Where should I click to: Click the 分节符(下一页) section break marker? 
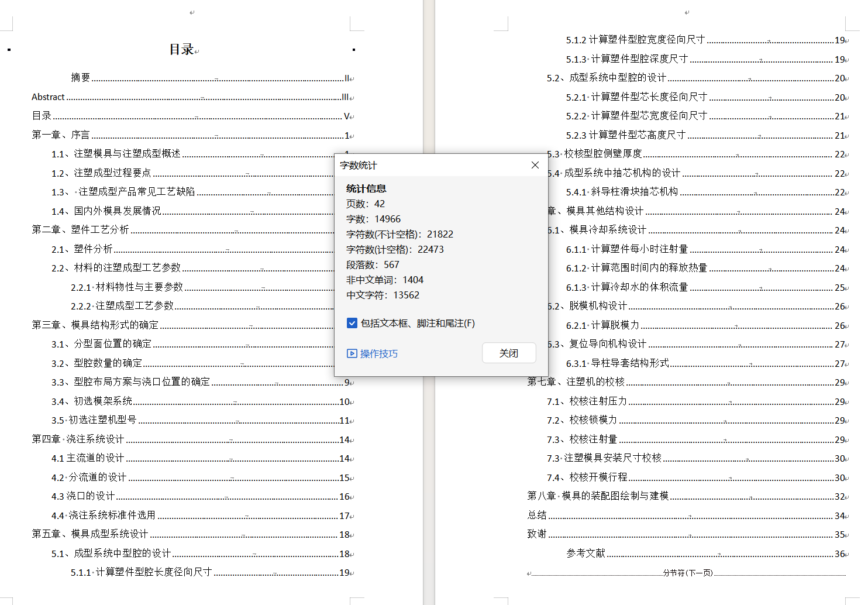[x=688, y=573]
